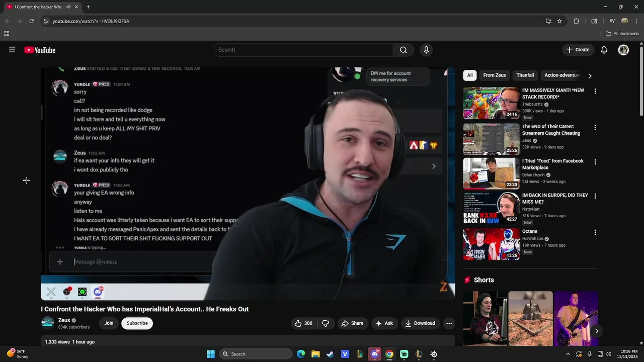Open Steam from taskbar

pos(330,354)
